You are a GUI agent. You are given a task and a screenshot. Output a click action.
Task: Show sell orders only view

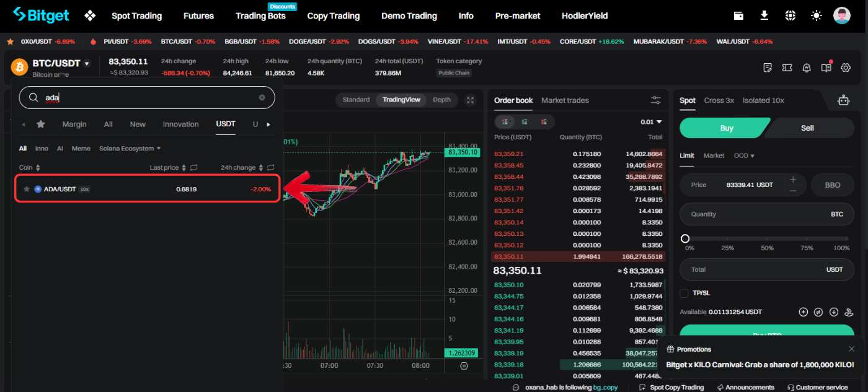pos(544,122)
